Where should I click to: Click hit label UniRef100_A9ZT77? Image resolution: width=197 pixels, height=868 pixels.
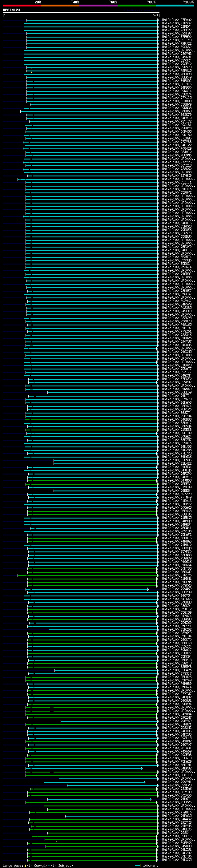point(176,372)
